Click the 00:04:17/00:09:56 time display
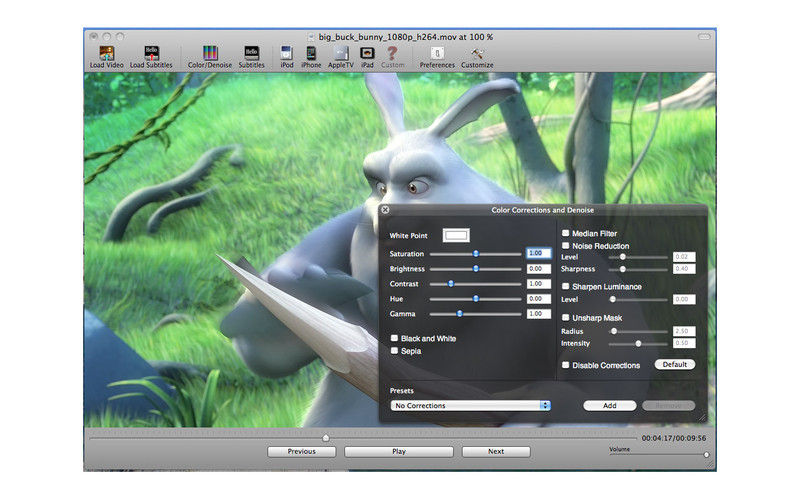 point(673,438)
